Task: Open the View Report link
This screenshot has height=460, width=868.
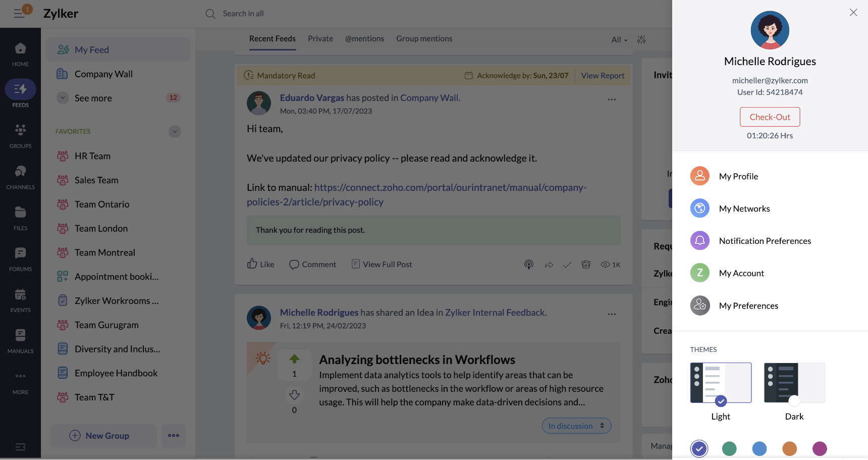Action: click(603, 75)
